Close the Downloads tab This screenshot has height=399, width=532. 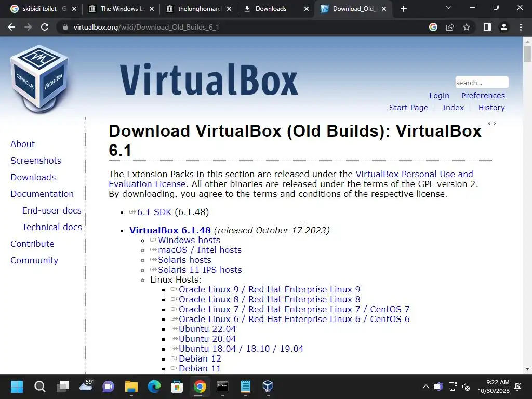click(307, 9)
